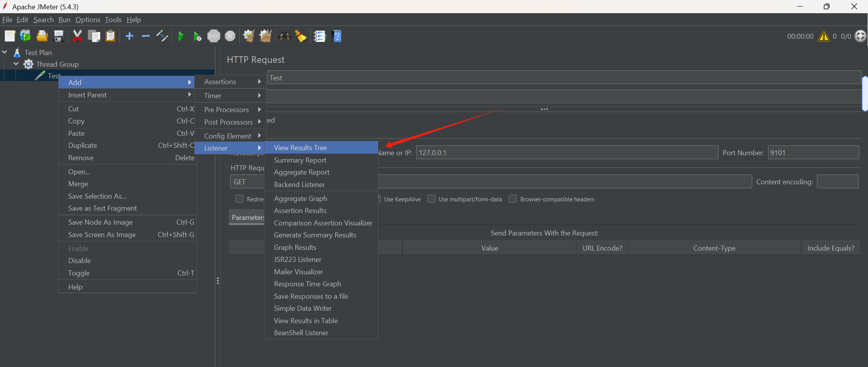Open the Tools menu
The height and width of the screenshot is (367, 868).
pyautogui.click(x=113, y=19)
